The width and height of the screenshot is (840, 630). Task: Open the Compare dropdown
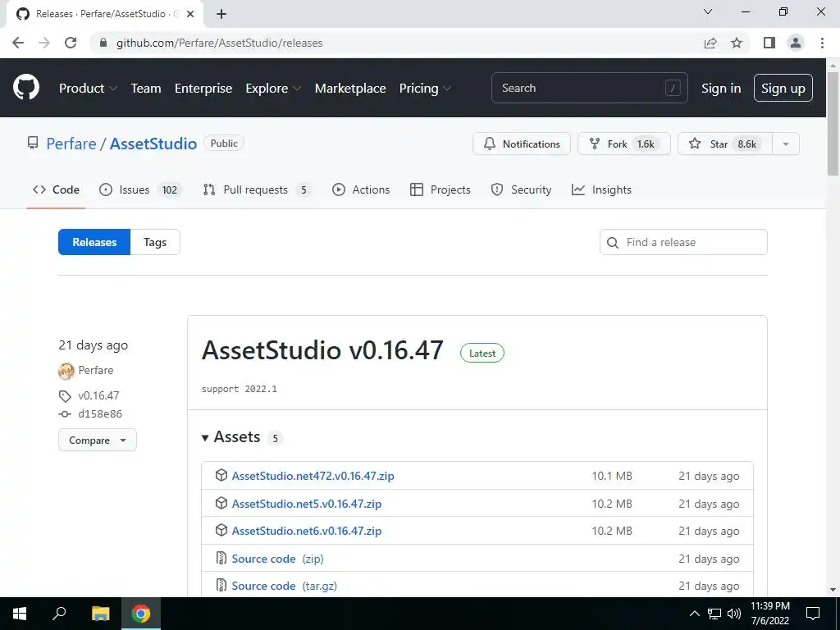(x=97, y=441)
